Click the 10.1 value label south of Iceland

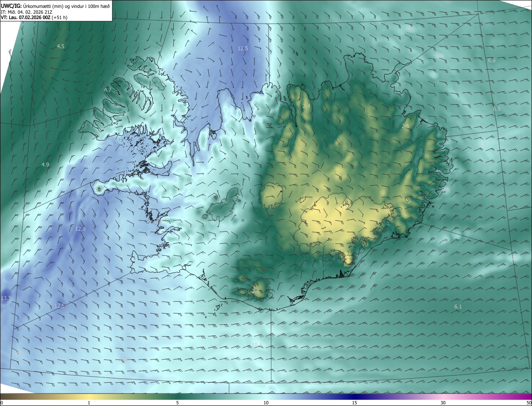pyautogui.click(x=257, y=344)
